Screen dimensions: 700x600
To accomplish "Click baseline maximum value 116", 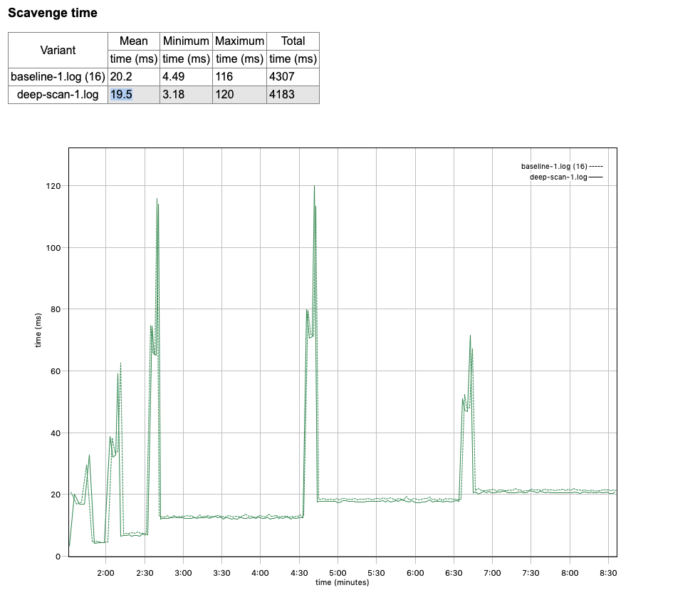I will click(x=224, y=77).
